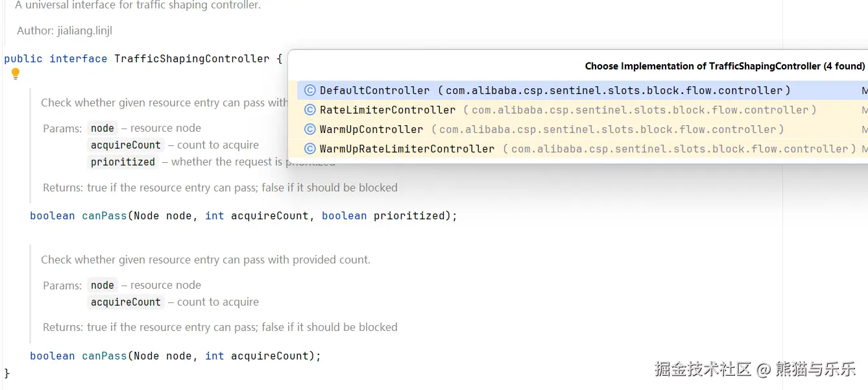Click canPass method name with prioritized parameter
The width and height of the screenshot is (868, 390).
point(104,216)
